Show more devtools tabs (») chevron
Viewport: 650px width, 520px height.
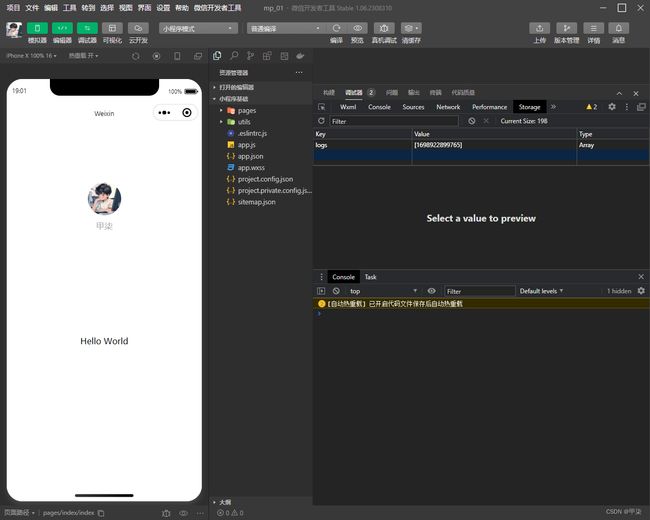coord(553,107)
